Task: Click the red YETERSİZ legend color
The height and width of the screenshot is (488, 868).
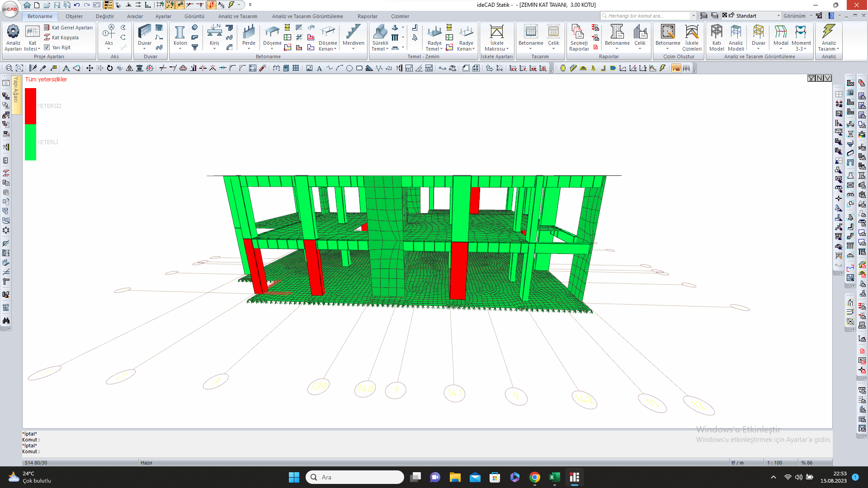Action: (x=30, y=106)
